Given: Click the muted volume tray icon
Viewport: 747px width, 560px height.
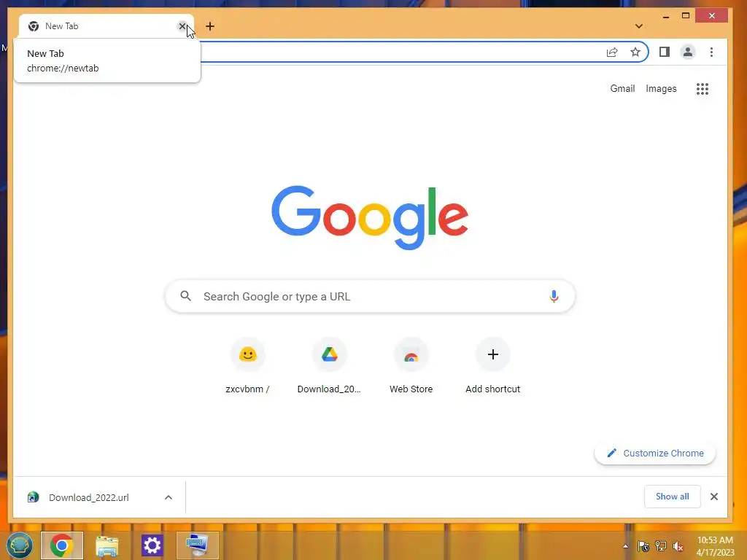Looking at the screenshot, I should (x=678, y=546).
